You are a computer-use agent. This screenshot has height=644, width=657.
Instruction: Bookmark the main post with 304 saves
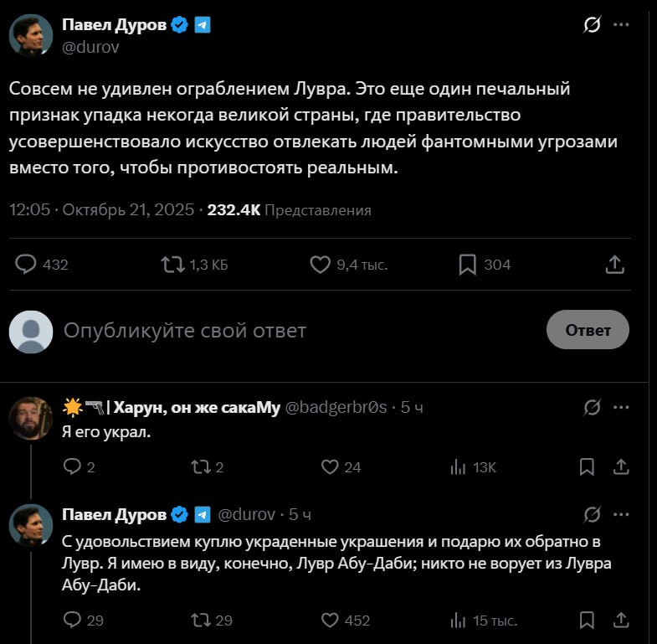pyautogui.click(x=468, y=265)
